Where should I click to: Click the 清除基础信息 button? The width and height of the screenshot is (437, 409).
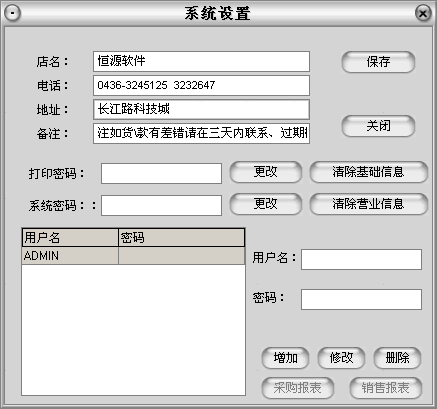coord(368,172)
